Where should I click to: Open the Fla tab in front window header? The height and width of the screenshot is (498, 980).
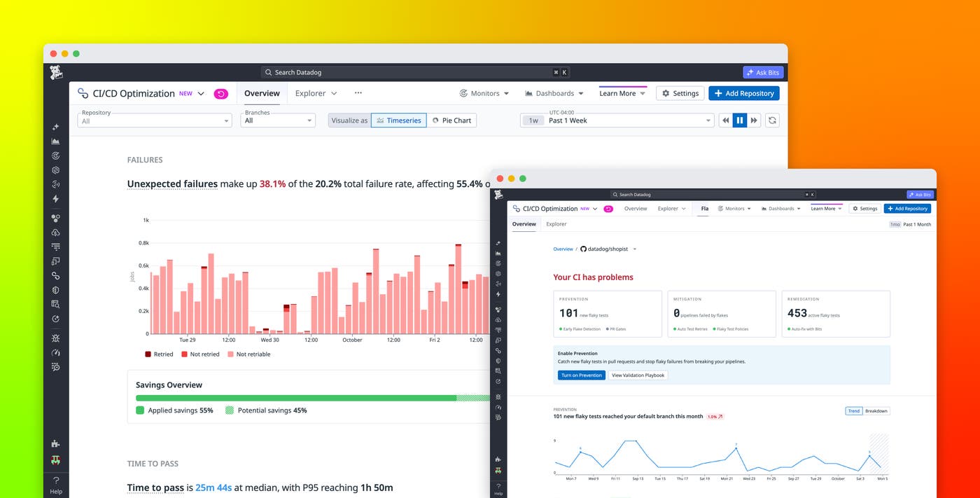pos(704,209)
